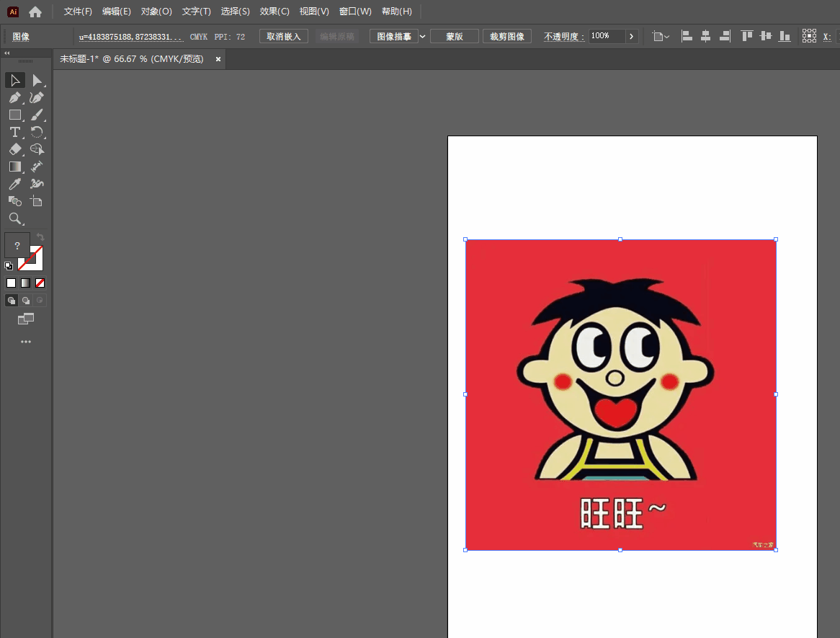This screenshot has height=638, width=840.
Task: Switch to 未标题-1 document tab
Action: 132,59
